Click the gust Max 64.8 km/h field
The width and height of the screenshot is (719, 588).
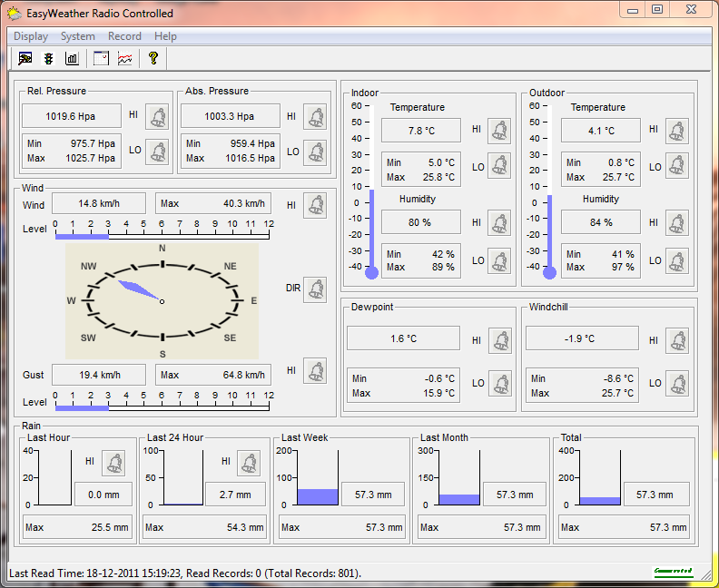(x=213, y=375)
